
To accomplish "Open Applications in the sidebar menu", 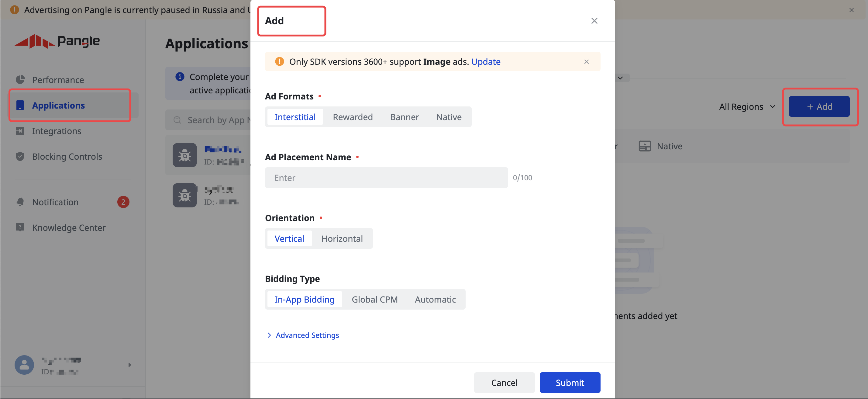I will (58, 105).
